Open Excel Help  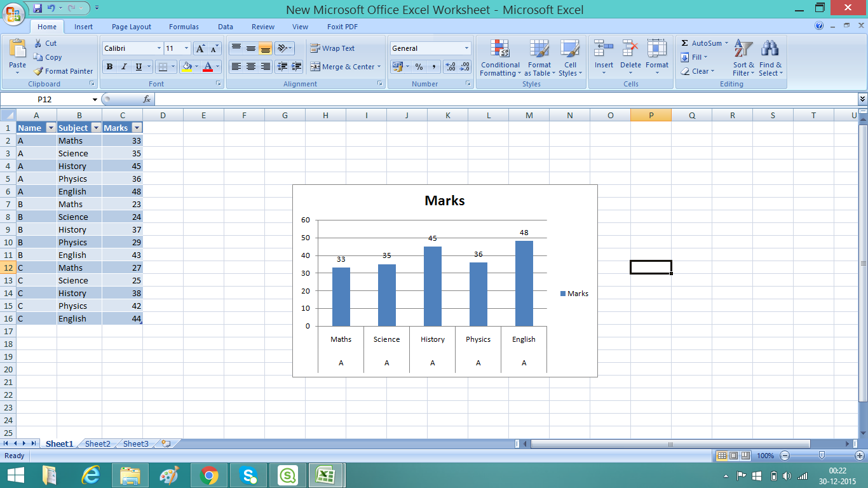pos(819,26)
